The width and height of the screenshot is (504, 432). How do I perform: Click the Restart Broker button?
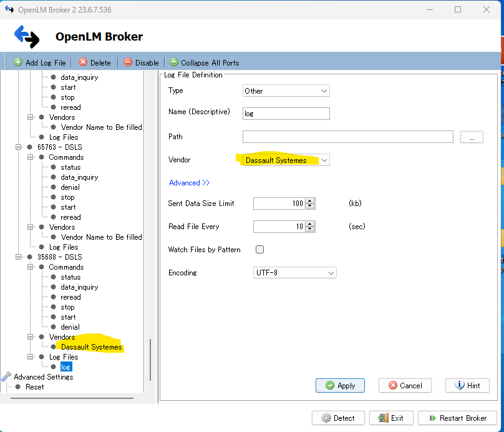coord(457,418)
